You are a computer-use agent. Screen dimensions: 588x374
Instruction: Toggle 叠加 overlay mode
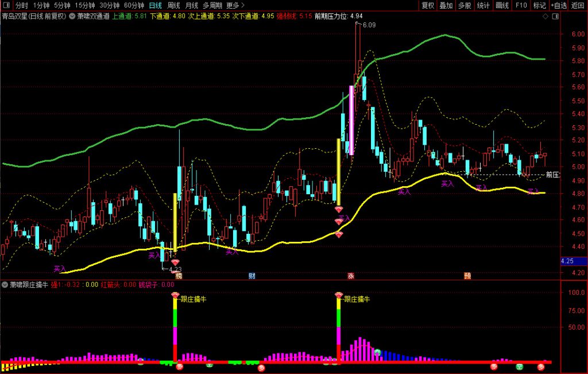click(x=446, y=6)
